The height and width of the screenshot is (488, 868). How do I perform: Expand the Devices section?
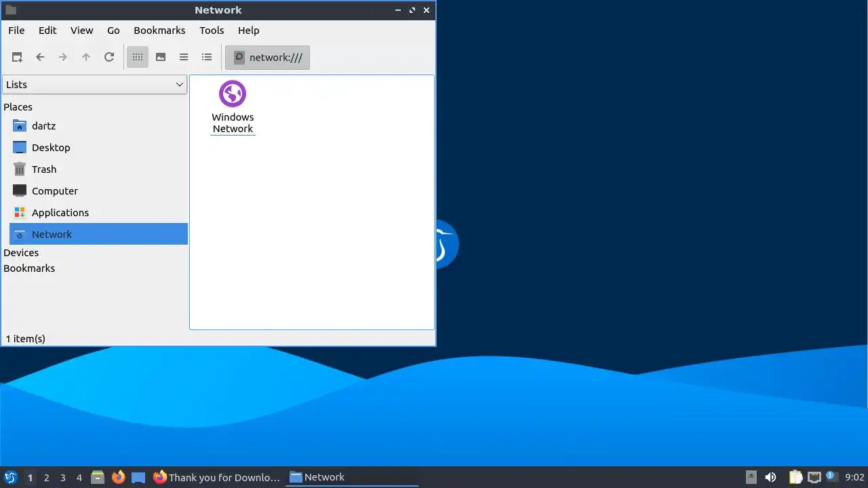[x=21, y=253]
